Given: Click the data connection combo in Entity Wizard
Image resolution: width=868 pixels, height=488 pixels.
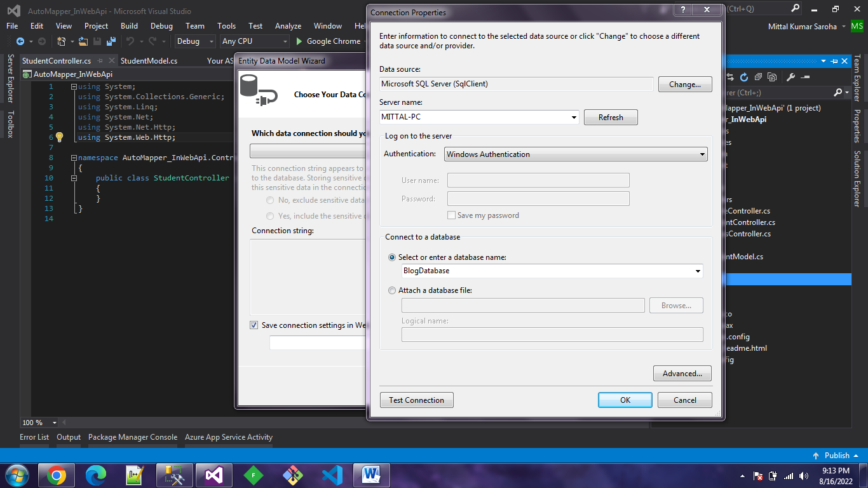Looking at the screenshot, I should pos(308,151).
